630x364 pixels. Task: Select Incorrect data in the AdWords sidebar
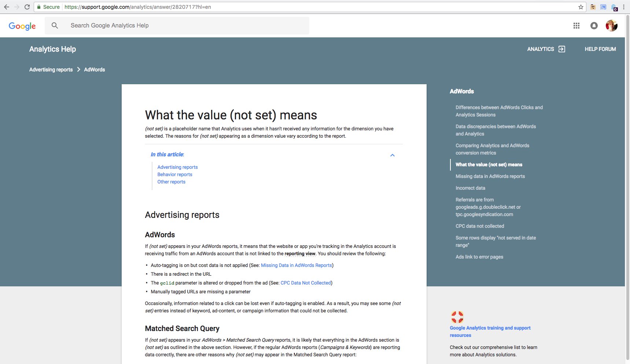[470, 188]
